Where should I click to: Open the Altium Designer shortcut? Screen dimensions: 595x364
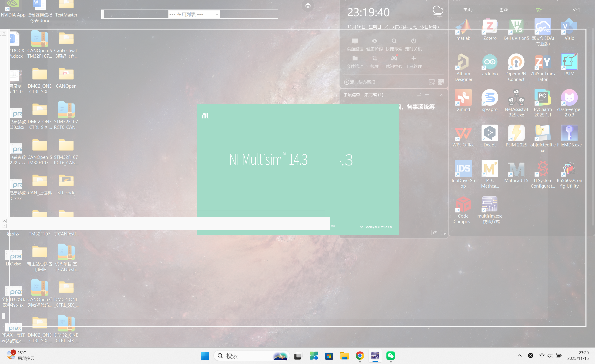coord(463,62)
